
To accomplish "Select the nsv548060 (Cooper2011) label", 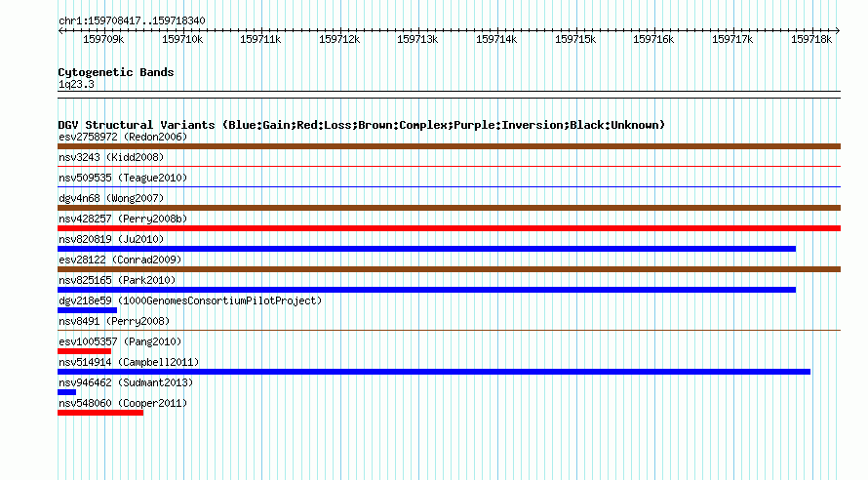I will (123, 403).
